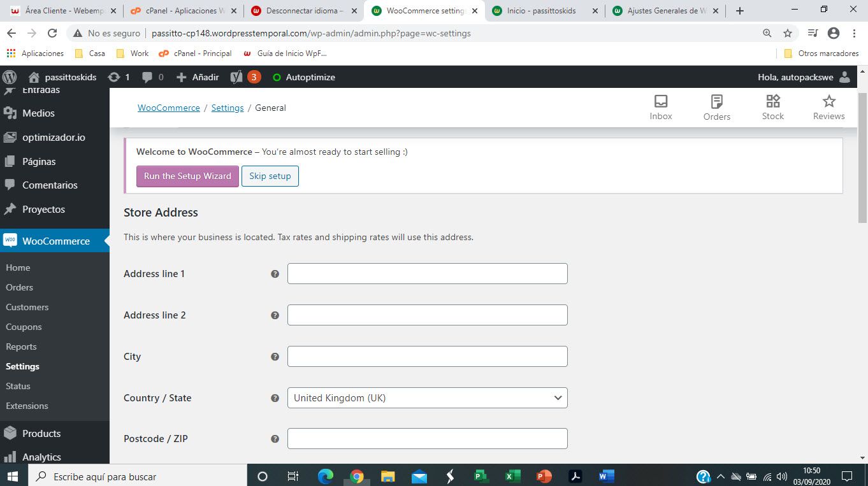Bookmark this page with star icon
868x486 pixels.
788,33
